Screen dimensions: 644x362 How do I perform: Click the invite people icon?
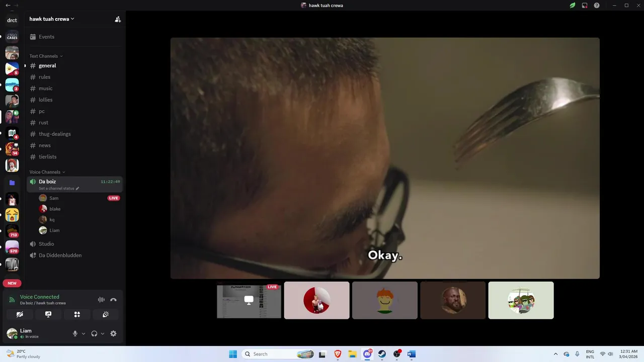point(118,19)
